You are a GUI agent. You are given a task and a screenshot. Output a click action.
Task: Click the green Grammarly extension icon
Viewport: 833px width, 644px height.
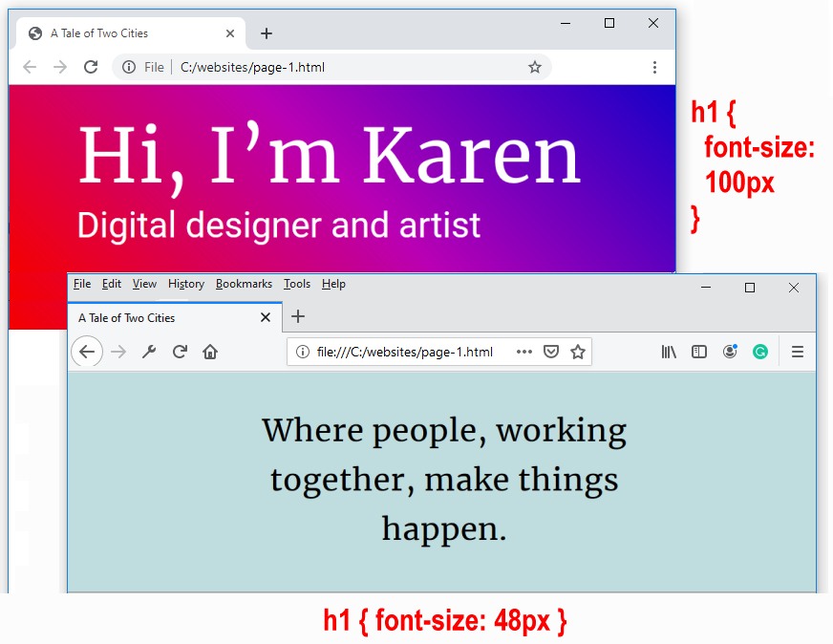tap(760, 352)
